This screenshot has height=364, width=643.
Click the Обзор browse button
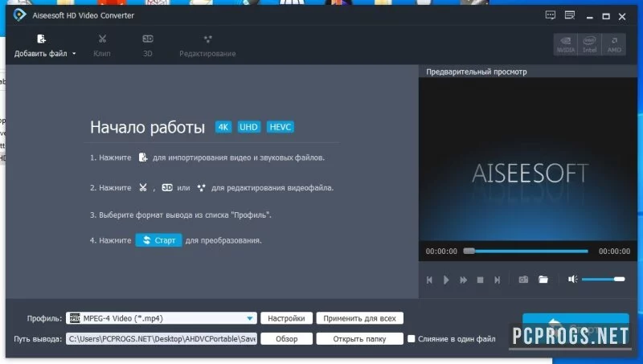(286, 338)
